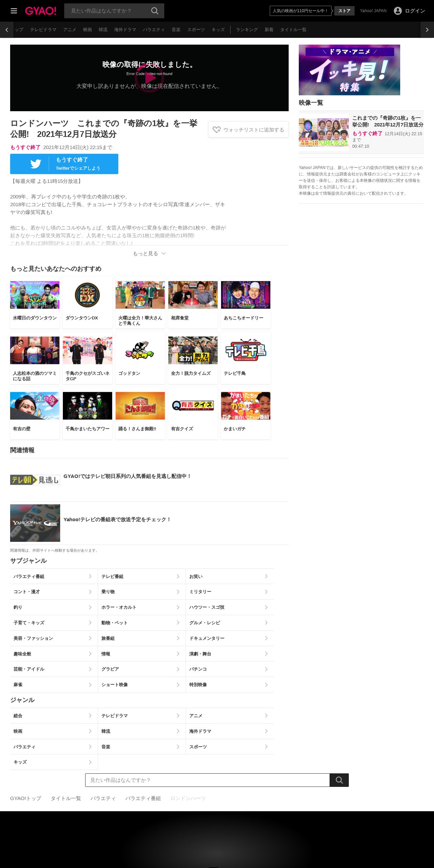Image resolution: width=434 pixels, height=868 pixels.
Task: Open 踊る！さんま御殿 thumbnail
Action: (x=140, y=406)
